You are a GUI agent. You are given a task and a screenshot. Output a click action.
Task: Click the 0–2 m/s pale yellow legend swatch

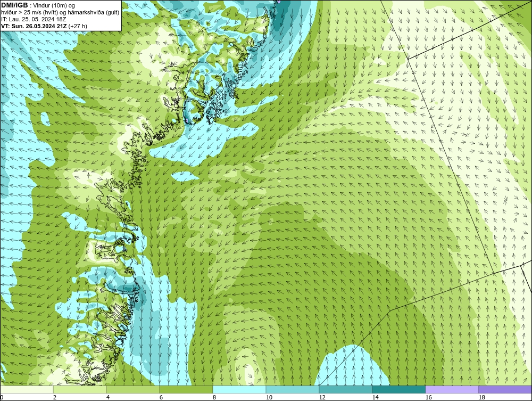(x=27, y=389)
